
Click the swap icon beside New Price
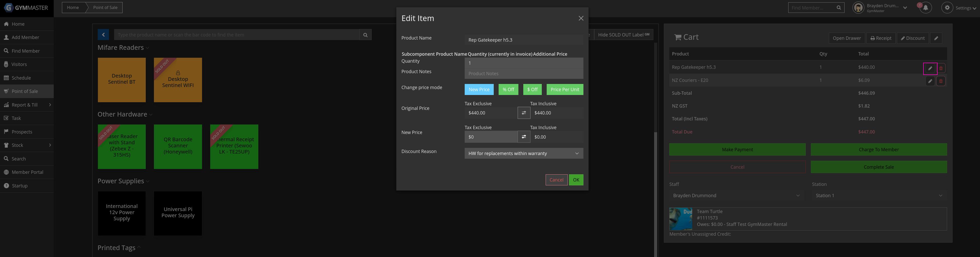524,137
